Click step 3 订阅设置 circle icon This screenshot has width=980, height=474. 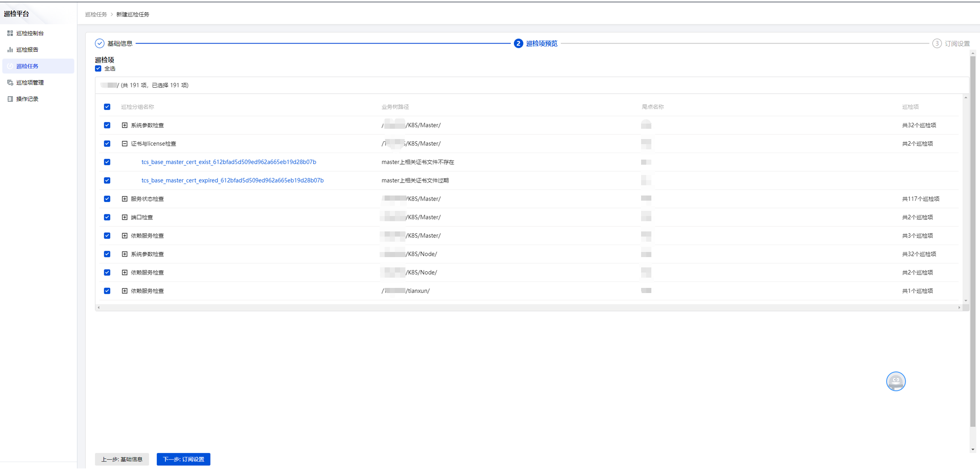936,43
